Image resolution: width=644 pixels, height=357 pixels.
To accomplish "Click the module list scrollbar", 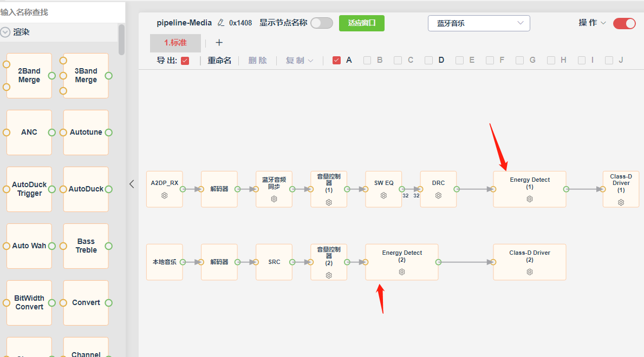I will [121, 40].
